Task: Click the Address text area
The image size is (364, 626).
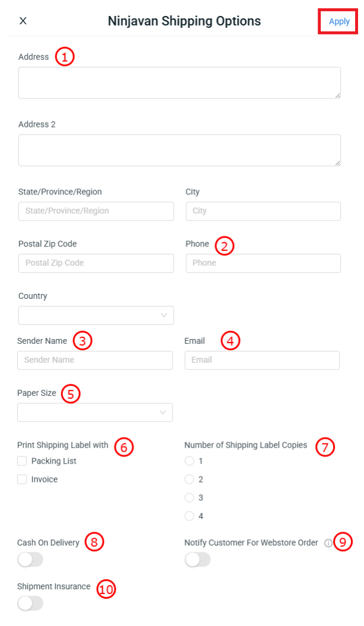Action: (x=180, y=83)
